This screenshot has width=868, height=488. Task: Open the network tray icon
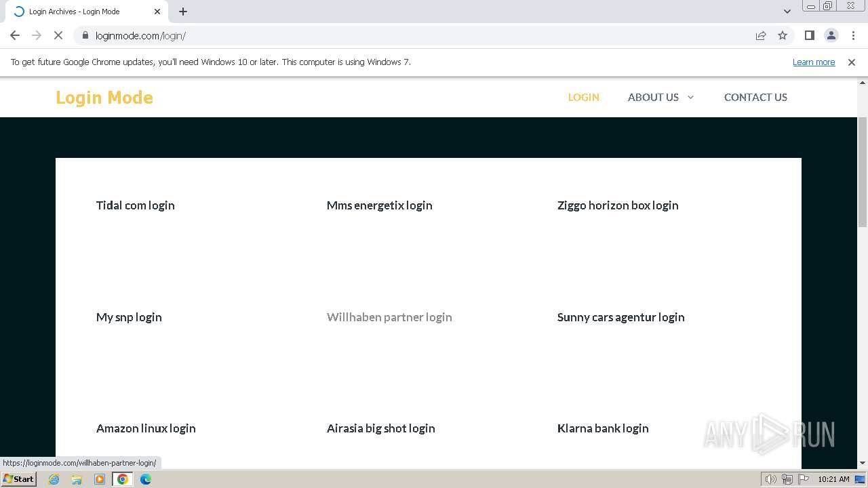click(787, 479)
